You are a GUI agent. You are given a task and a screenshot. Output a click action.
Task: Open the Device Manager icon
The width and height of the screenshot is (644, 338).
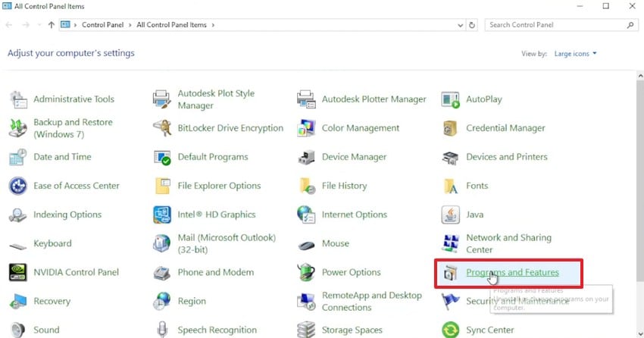tap(306, 157)
